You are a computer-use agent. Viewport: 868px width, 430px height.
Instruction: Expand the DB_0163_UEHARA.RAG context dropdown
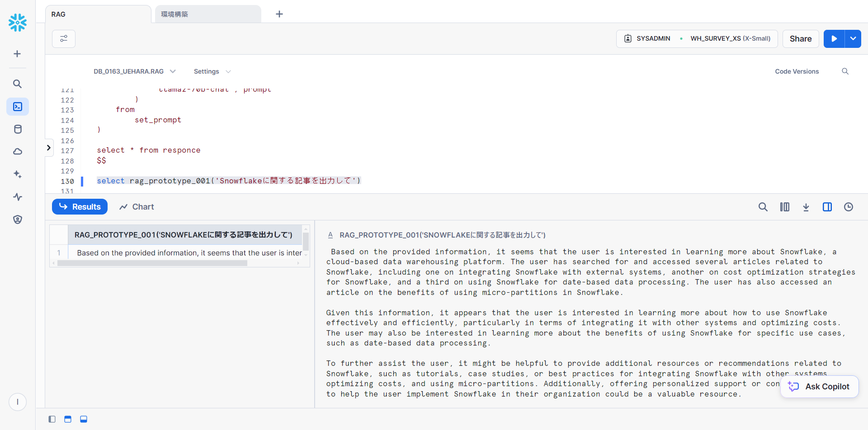pos(134,71)
